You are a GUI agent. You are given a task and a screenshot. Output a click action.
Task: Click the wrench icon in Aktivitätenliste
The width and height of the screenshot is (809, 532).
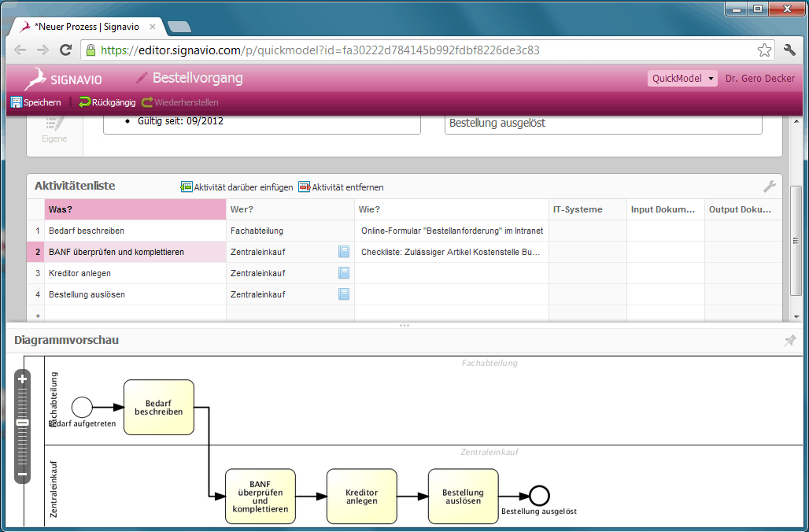(770, 187)
